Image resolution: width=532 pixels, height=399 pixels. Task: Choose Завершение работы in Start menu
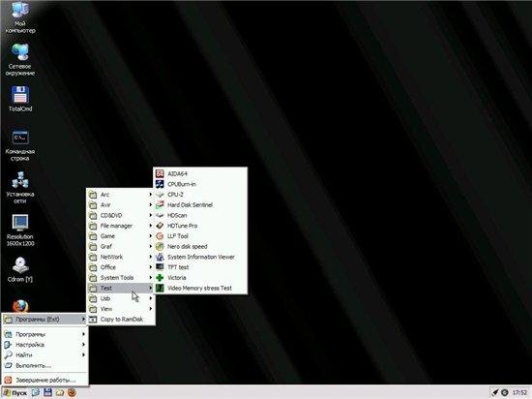pyautogui.click(x=44, y=380)
